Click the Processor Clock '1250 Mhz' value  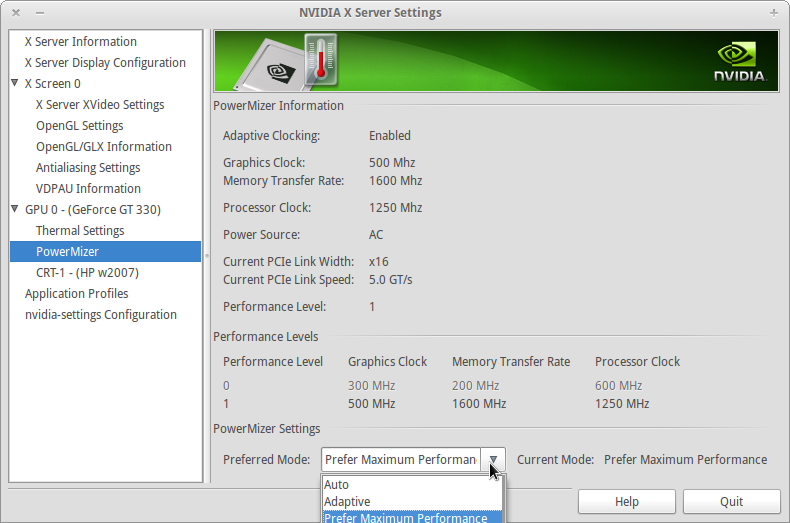396,208
